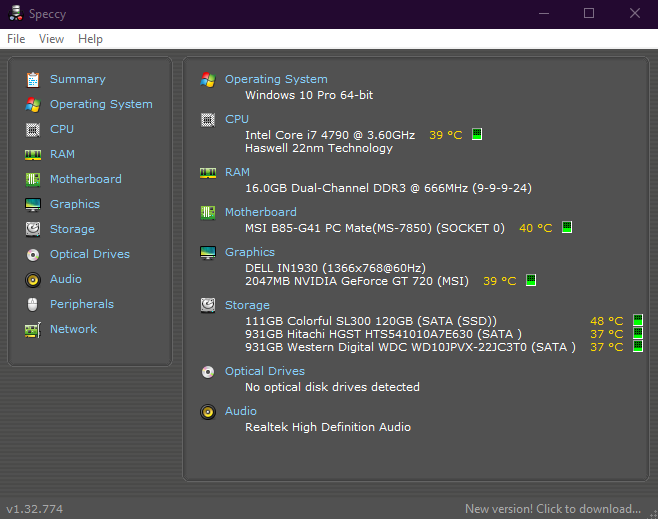Click the Audio speaker icon in sidebar
This screenshot has height=519, width=658.
pyautogui.click(x=33, y=280)
